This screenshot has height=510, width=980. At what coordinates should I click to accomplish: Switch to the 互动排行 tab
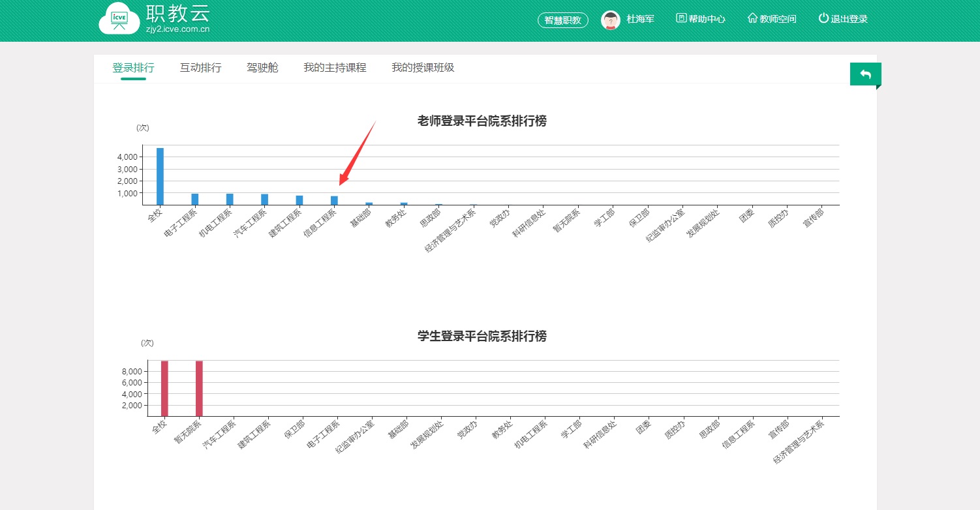[200, 68]
